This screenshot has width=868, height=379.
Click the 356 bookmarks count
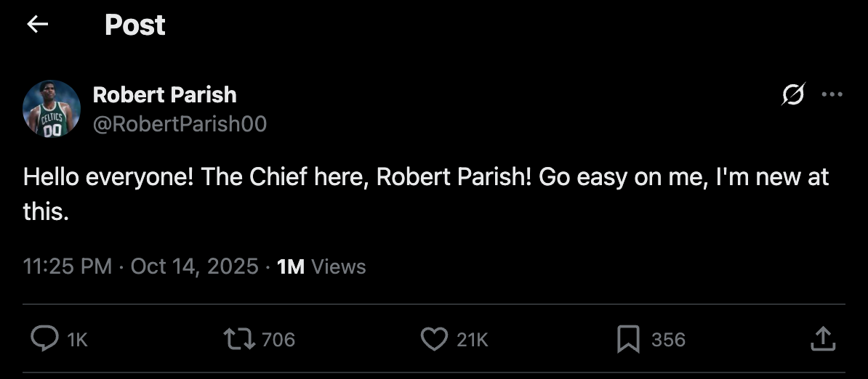(668, 340)
